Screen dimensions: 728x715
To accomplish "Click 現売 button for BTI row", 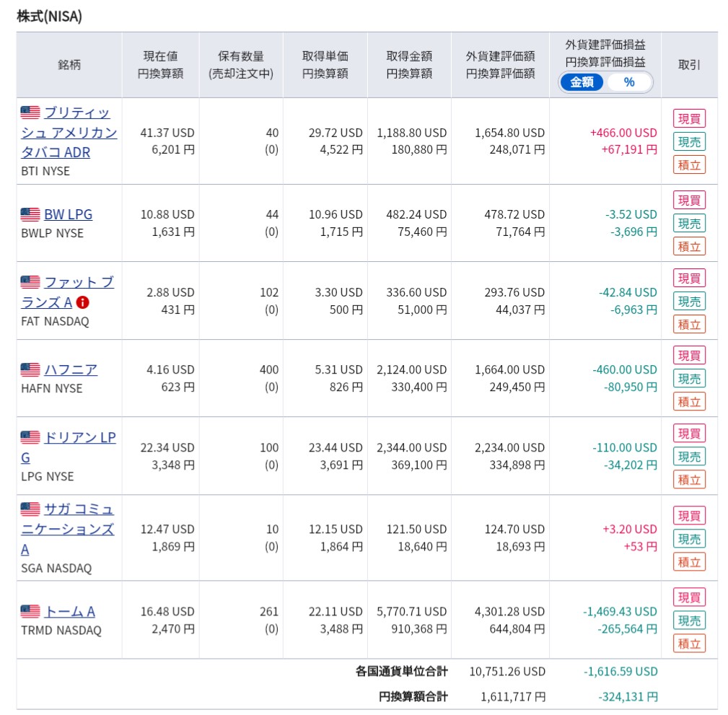I will point(689,141).
